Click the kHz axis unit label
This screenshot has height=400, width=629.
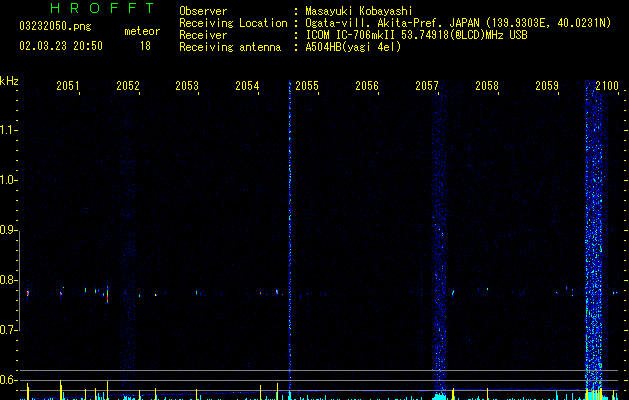[x=9, y=81]
